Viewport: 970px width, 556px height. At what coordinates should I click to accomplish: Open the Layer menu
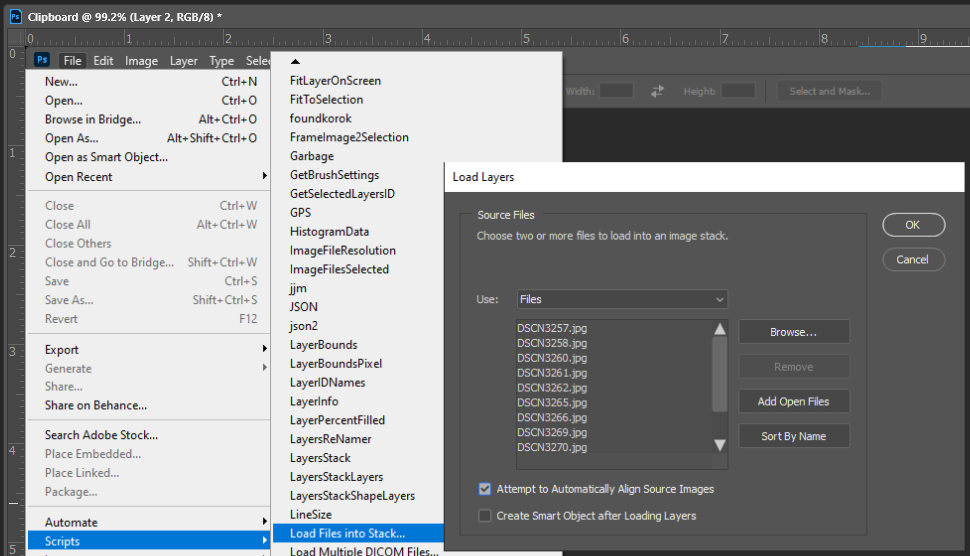[184, 61]
